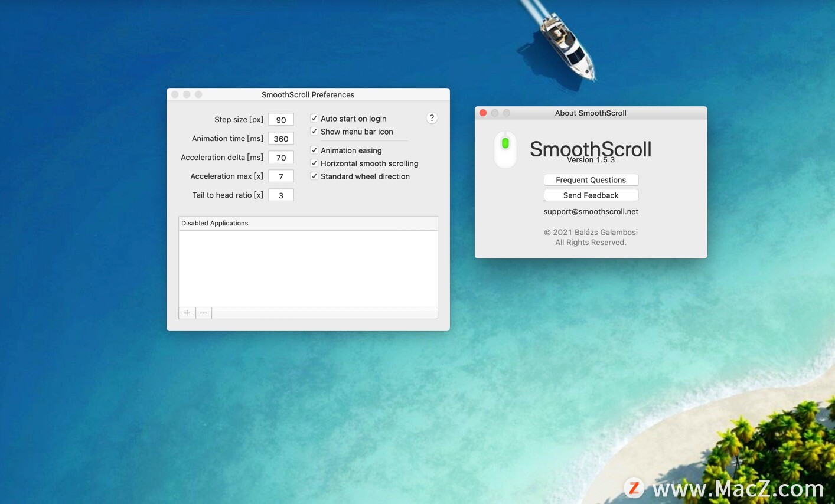
Task: Click the All Rights Reserved text
Action: click(x=591, y=242)
